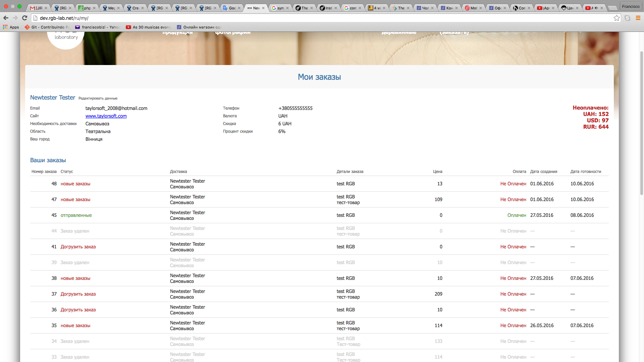Open the Apps bookmarks shortcut

pos(11,27)
